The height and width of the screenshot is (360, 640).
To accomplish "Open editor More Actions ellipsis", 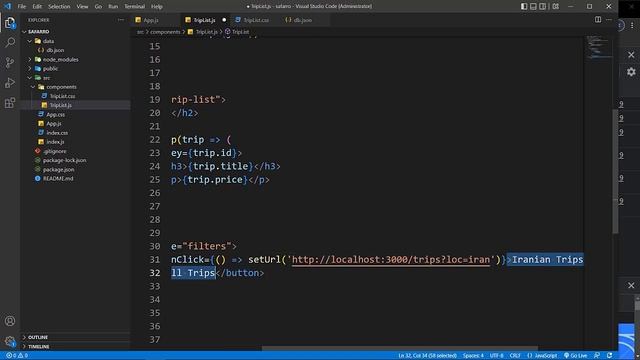I will (x=609, y=20).
